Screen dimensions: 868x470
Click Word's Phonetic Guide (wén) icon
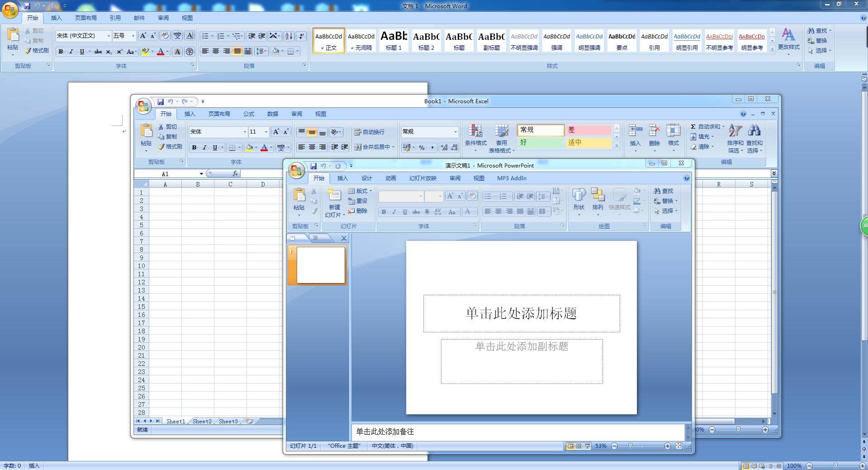click(x=177, y=36)
